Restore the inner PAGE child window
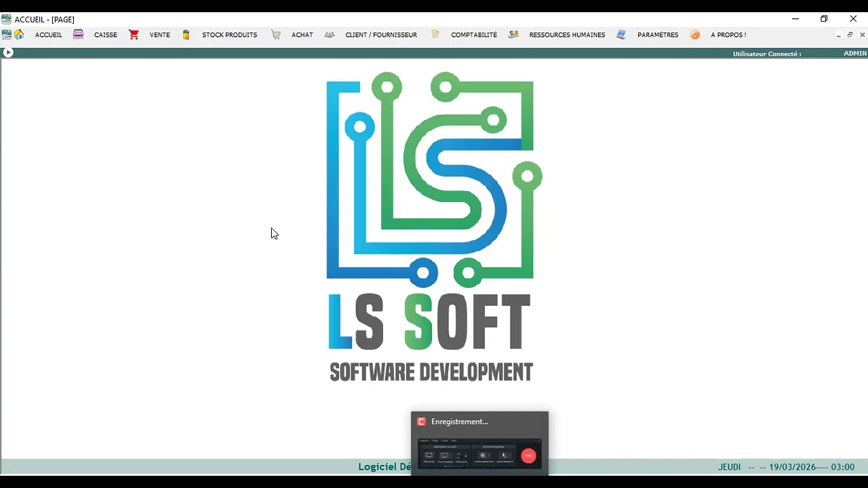Viewport: 868px width, 488px height. click(850, 35)
